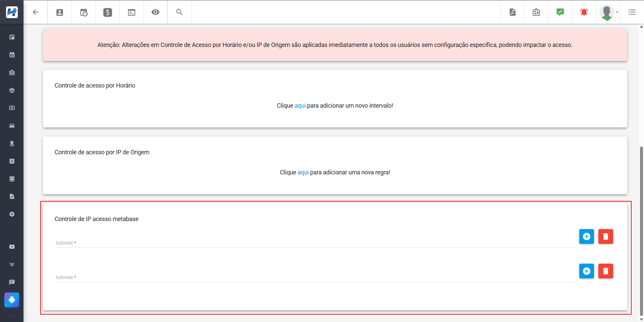Click the dollar sign icon in top toolbar
This screenshot has height=322, width=644.
(108, 12)
